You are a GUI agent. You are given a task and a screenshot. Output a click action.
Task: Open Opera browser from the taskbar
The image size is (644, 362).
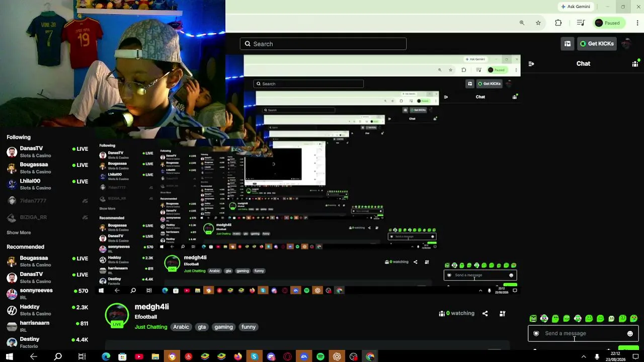287,356
